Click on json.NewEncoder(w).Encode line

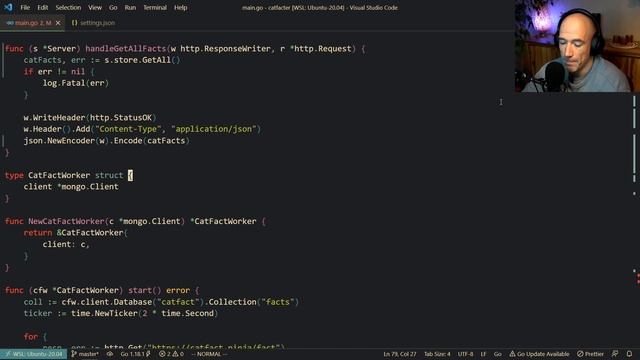coord(107,140)
